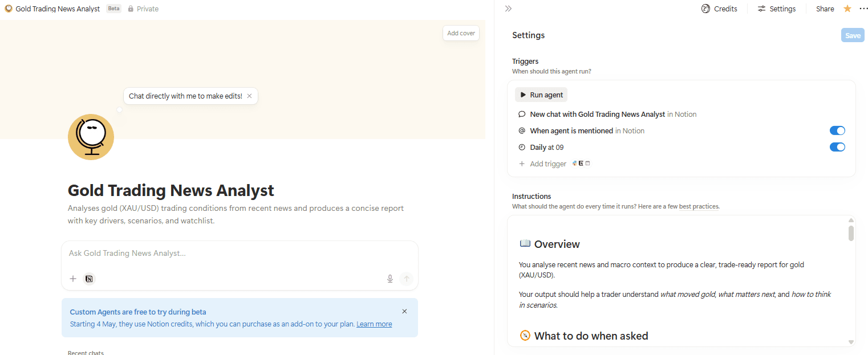Dismiss the 'Chat directly with me' tooltip

point(249,96)
